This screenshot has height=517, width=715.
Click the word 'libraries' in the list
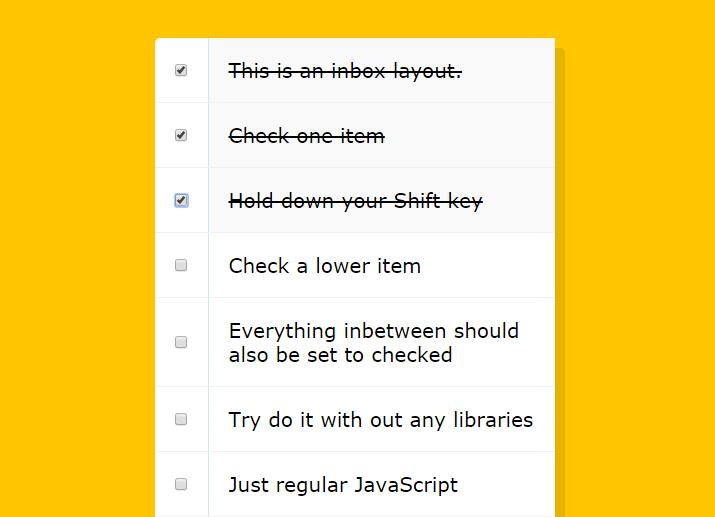point(493,420)
